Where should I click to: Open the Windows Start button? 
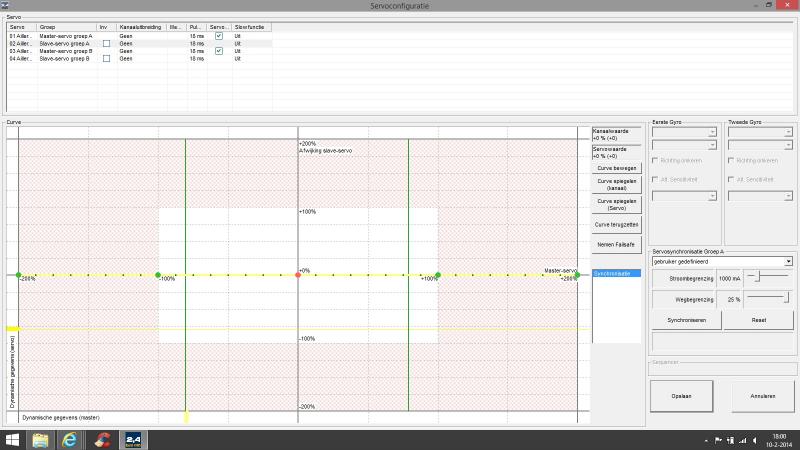(12, 440)
